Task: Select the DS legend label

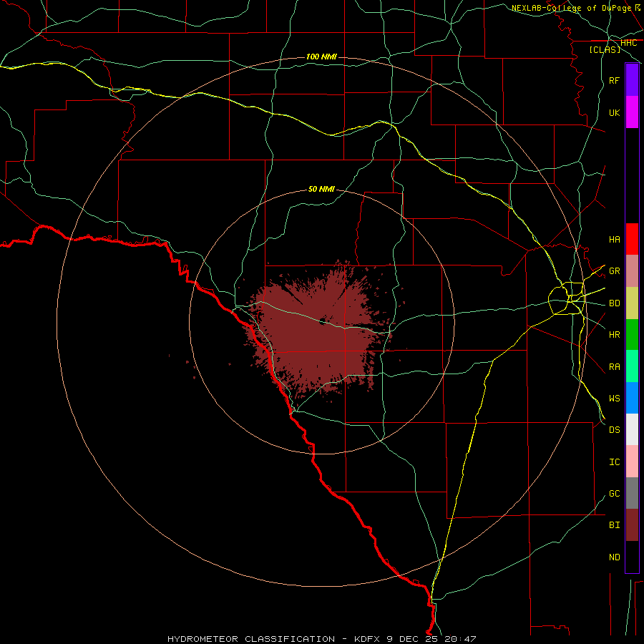Action: tap(614, 430)
